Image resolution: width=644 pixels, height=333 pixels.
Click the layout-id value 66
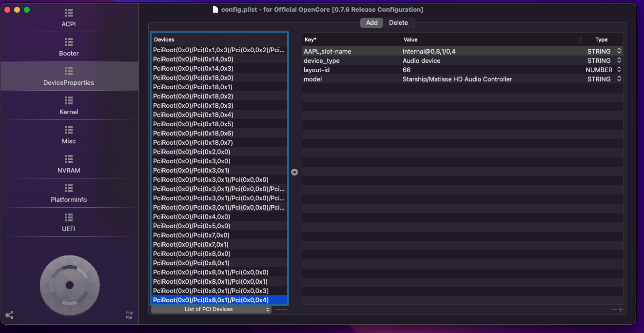pyautogui.click(x=407, y=70)
